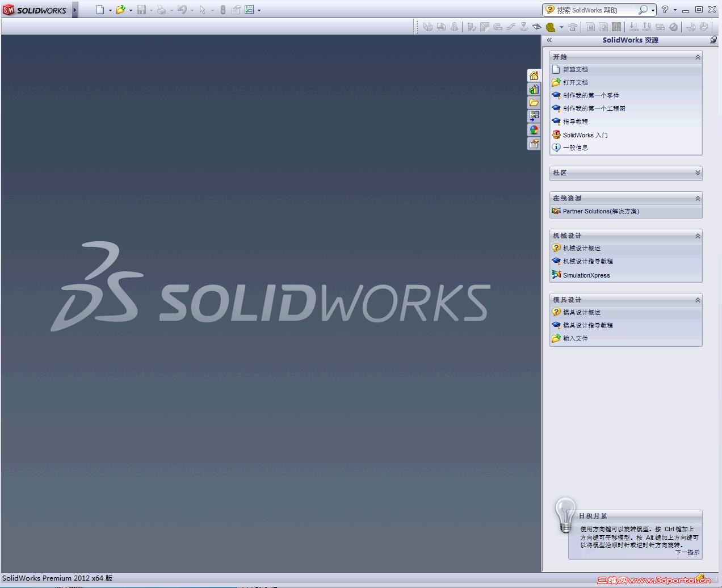Open the View Palette tab in task pane
This screenshot has width=722, height=588.
(x=534, y=116)
